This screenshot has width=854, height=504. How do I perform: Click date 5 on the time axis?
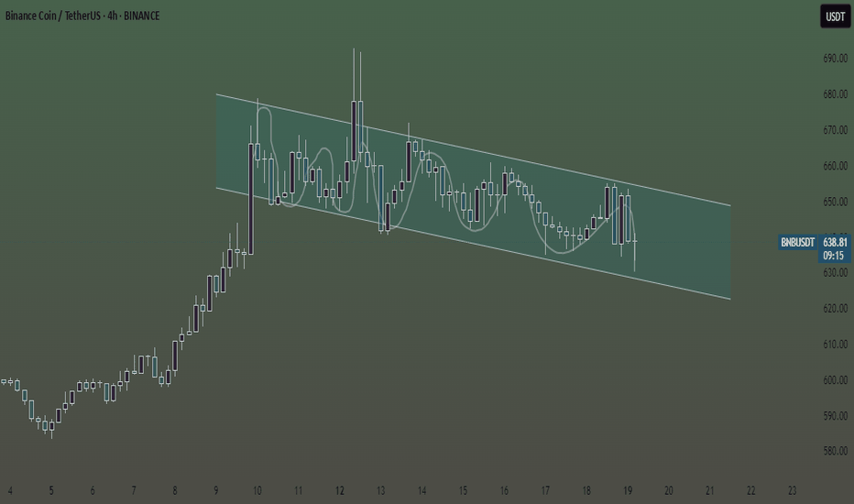pos(51,491)
